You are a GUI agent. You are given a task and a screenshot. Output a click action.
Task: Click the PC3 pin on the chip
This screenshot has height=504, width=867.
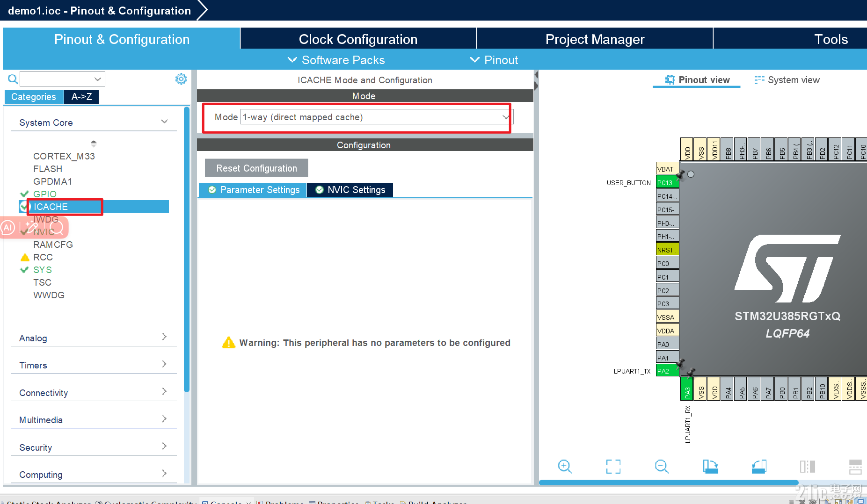pos(668,303)
